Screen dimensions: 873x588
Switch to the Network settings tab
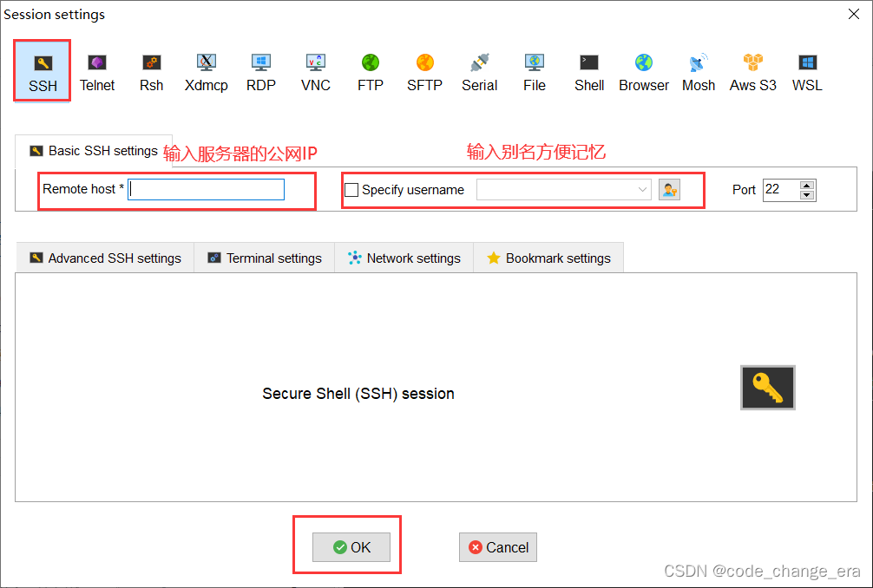pos(404,258)
